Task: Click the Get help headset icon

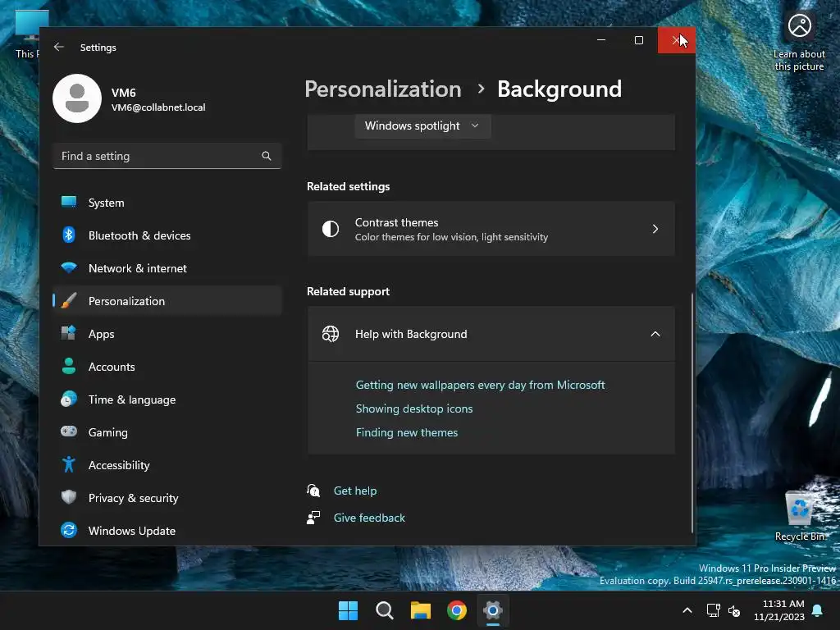Action: click(313, 491)
